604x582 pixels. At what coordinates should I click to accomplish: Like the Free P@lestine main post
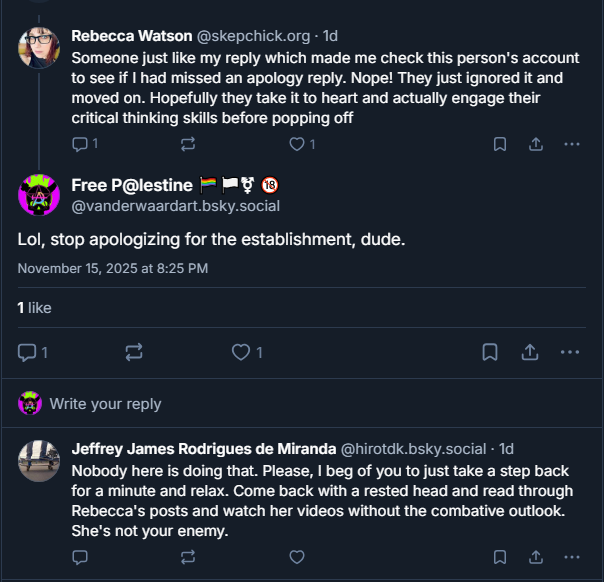240,352
